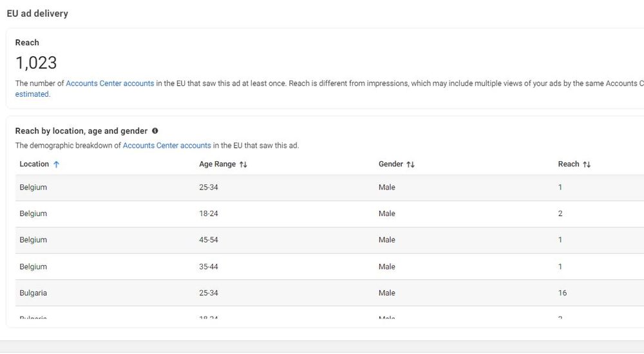Click the Location column sort arrow icon
The width and height of the screenshot is (644, 354).
(57, 164)
